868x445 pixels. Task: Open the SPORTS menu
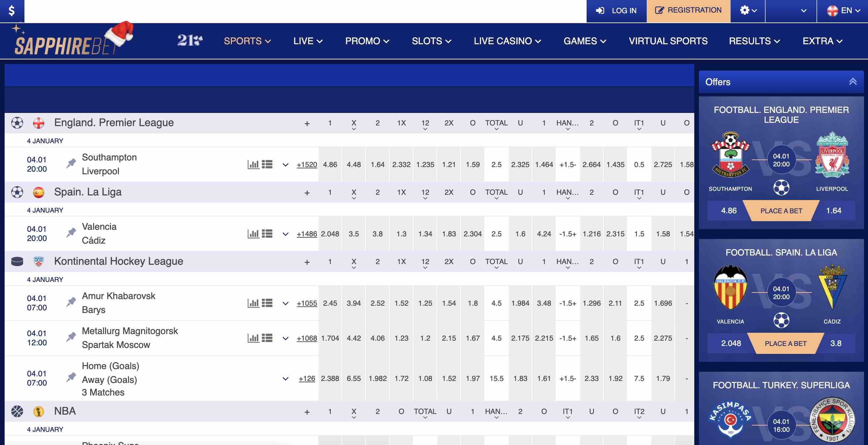coord(247,41)
